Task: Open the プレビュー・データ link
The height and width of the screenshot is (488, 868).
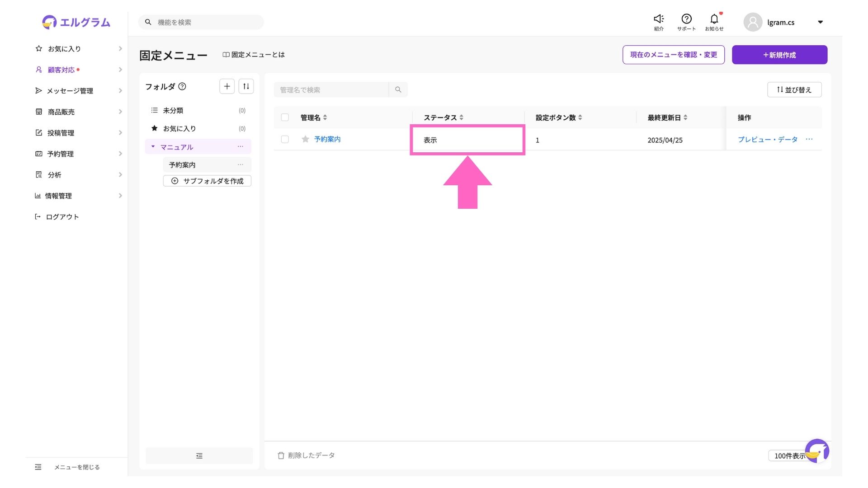Action: 767,140
